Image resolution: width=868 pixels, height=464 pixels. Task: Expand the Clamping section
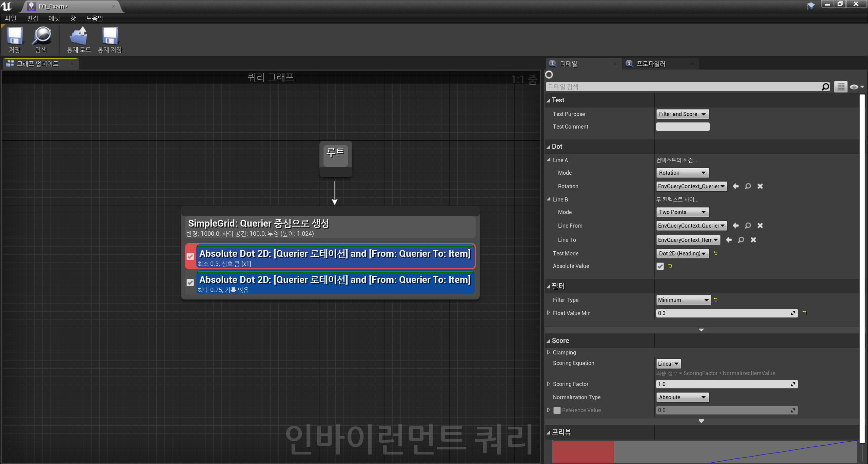[x=549, y=352]
